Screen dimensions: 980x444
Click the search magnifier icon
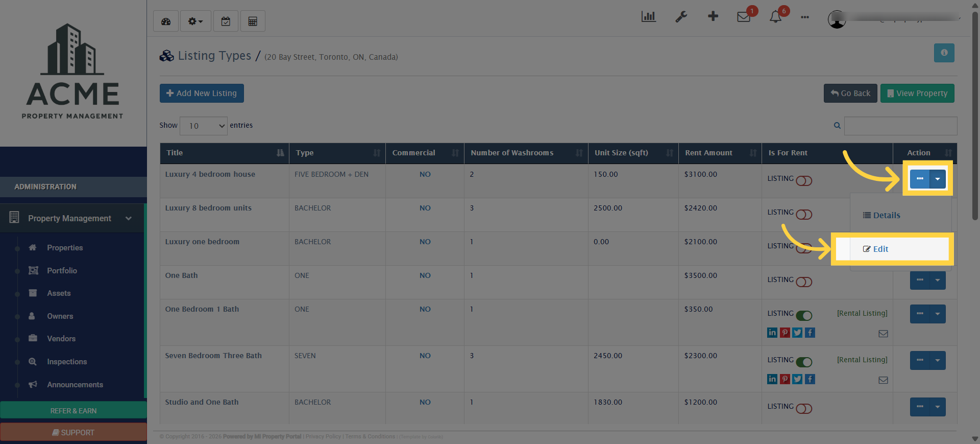pyautogui.click(x=837, y=125)
